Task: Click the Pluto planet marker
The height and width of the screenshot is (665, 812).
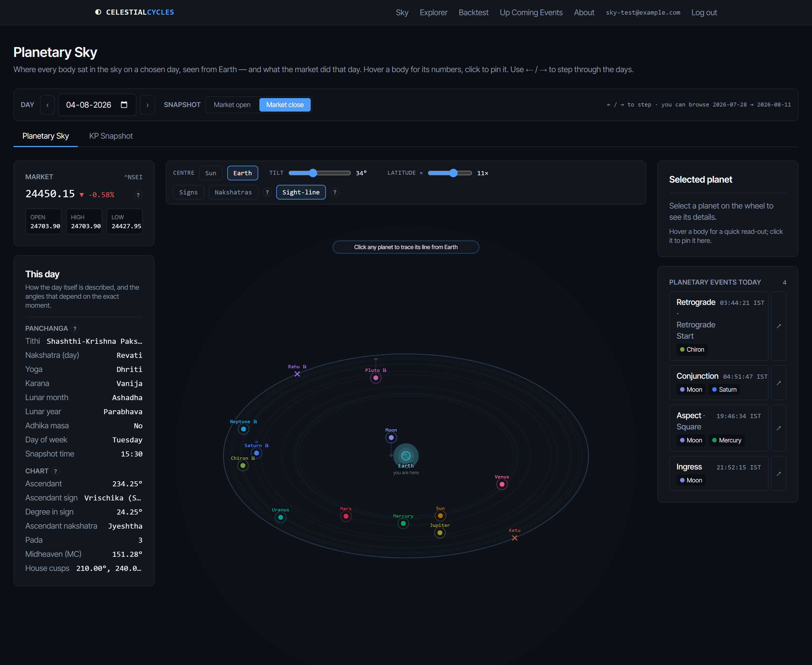Action: [x=376, y=378]
